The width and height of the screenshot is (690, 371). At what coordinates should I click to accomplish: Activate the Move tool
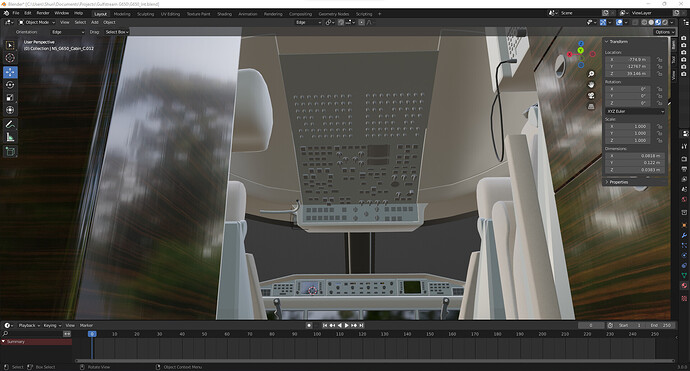coord(10,72)
